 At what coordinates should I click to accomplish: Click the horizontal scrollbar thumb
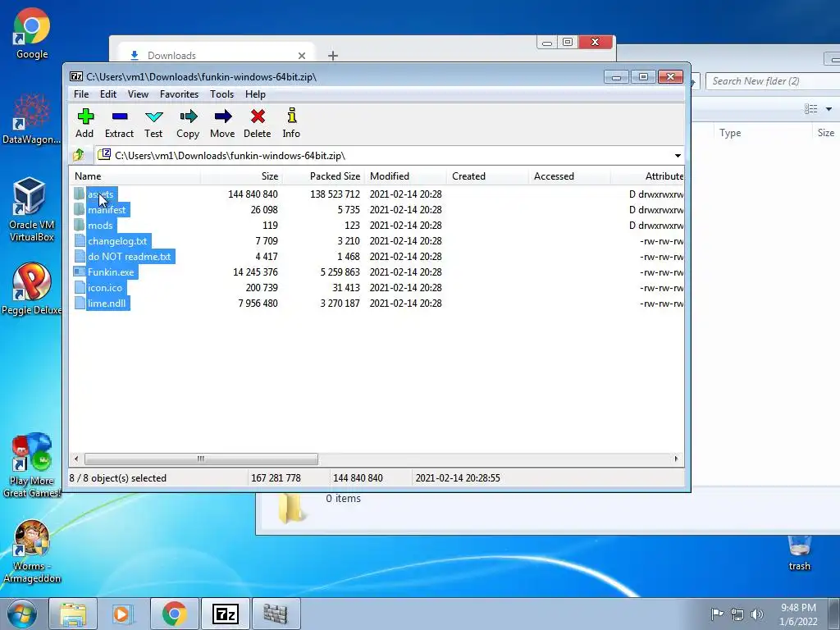click(201, 459)
